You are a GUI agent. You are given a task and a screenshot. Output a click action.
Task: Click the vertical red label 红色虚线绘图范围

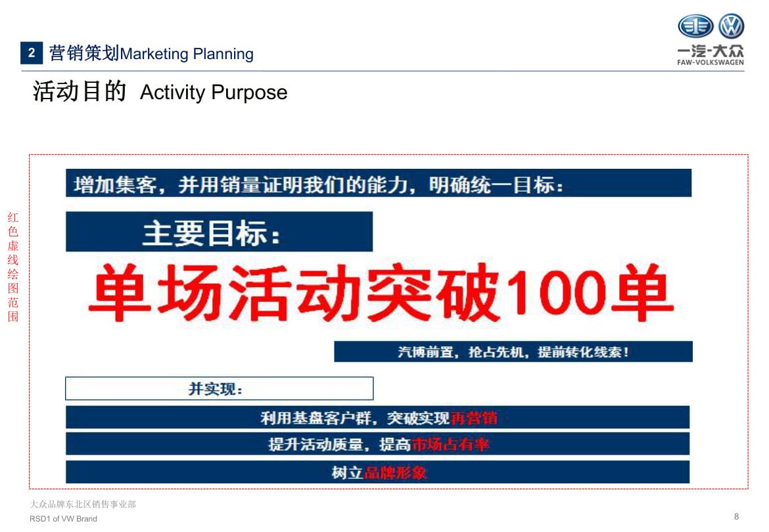[x=13, y=267]
